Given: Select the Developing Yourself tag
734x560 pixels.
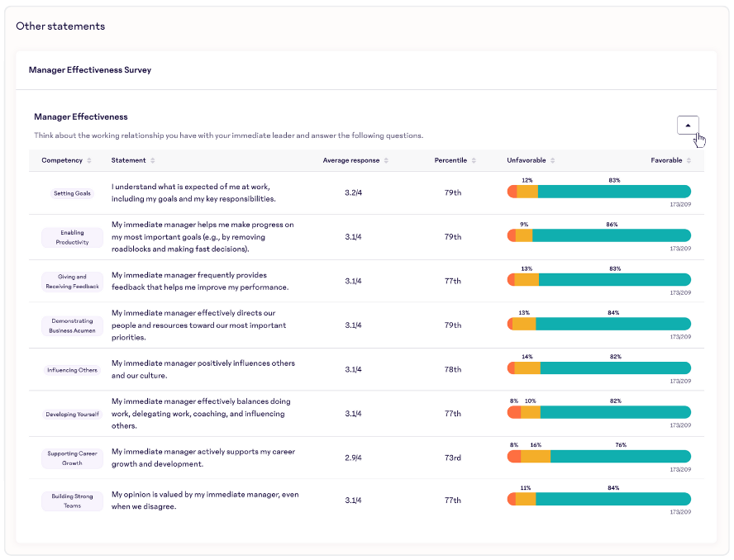Looking at the screenshot, I should (72, 414).
